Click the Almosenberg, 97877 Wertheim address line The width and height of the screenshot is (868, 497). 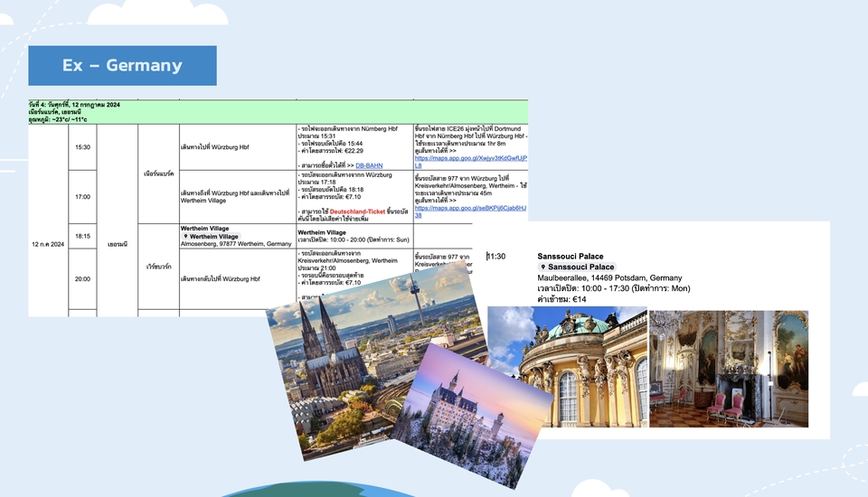[x=236, y=243]
